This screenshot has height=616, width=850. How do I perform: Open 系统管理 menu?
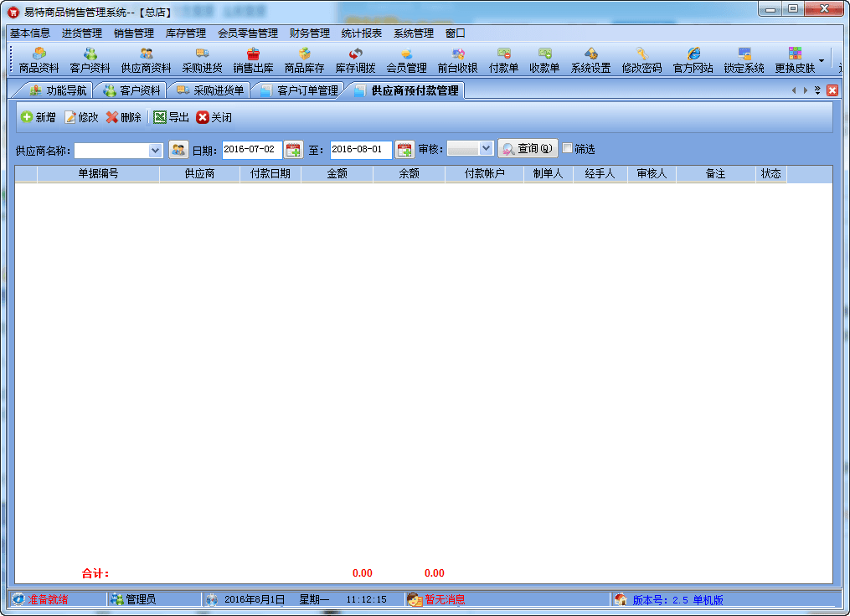(x=414, y=33)
